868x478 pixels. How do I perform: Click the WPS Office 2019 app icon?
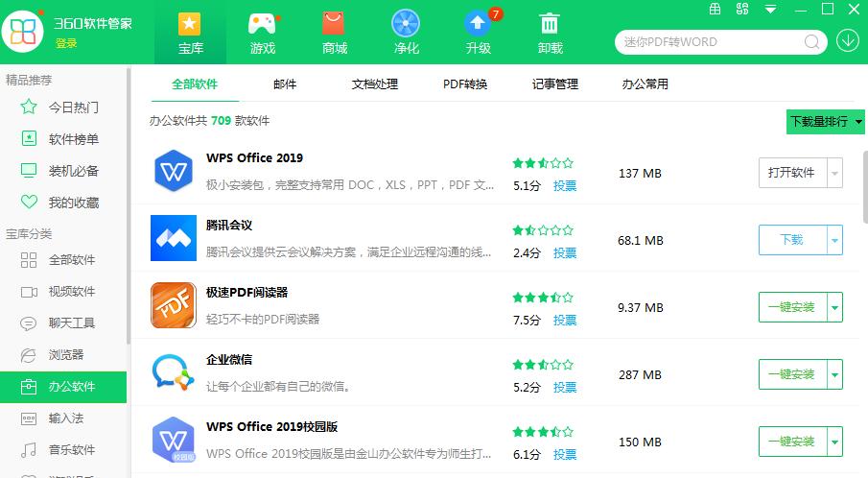coord(174,171)
